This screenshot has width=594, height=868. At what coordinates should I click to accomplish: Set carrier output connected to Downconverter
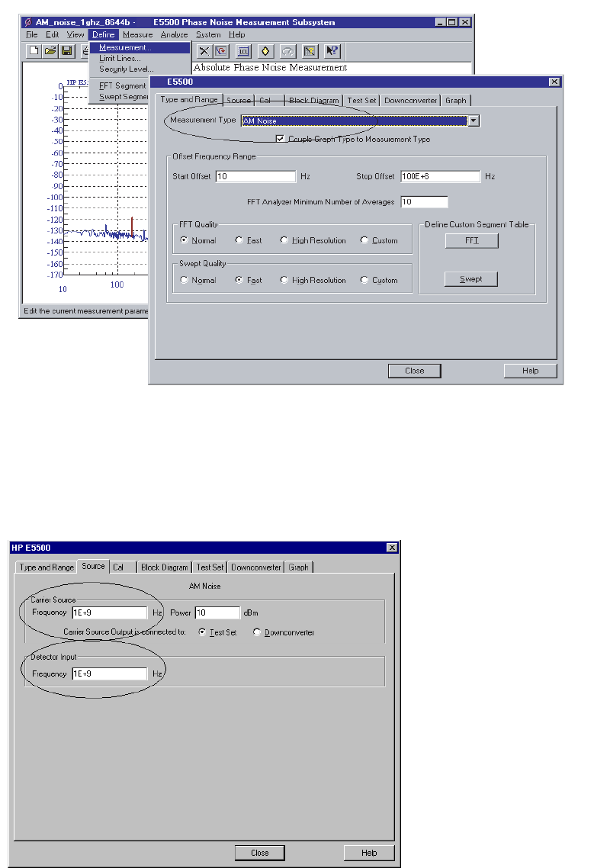(257, 632)
